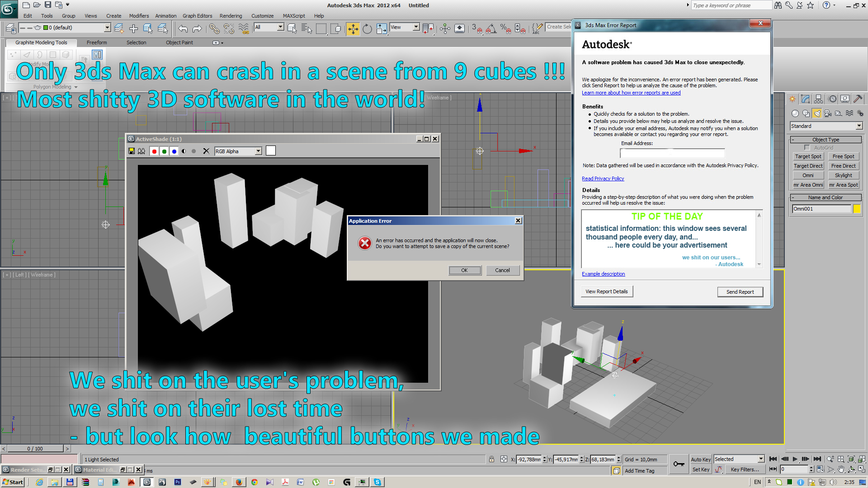
Task: Activate the Select and Rotate tool
Action: 368,29
